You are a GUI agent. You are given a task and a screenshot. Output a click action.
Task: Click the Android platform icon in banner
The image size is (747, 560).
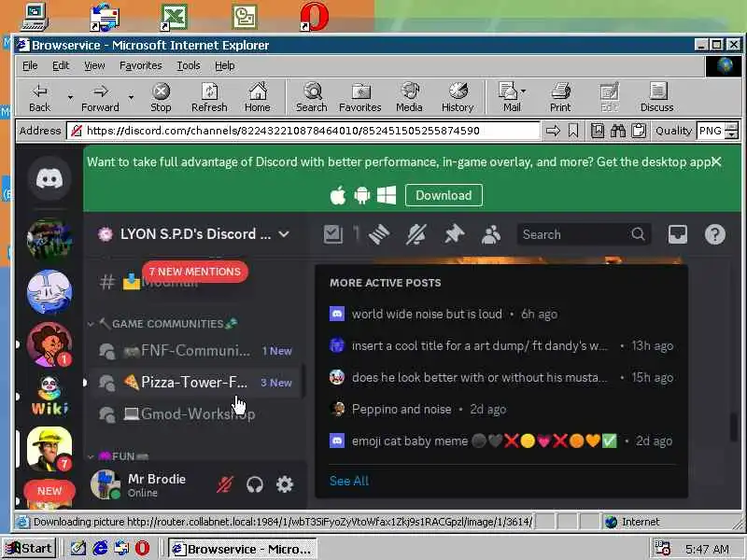tap(362, 195)
